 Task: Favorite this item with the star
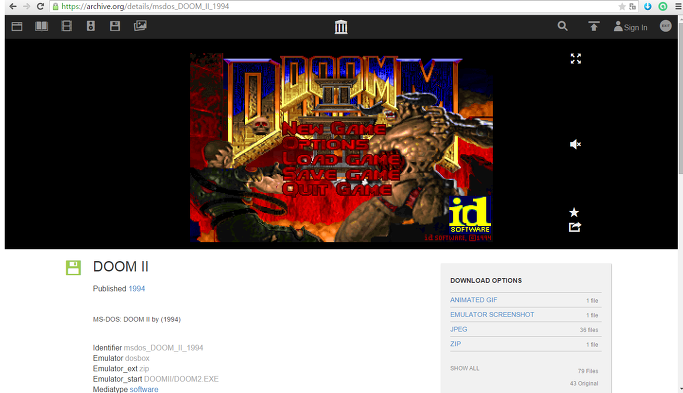[x=574, y=212]
